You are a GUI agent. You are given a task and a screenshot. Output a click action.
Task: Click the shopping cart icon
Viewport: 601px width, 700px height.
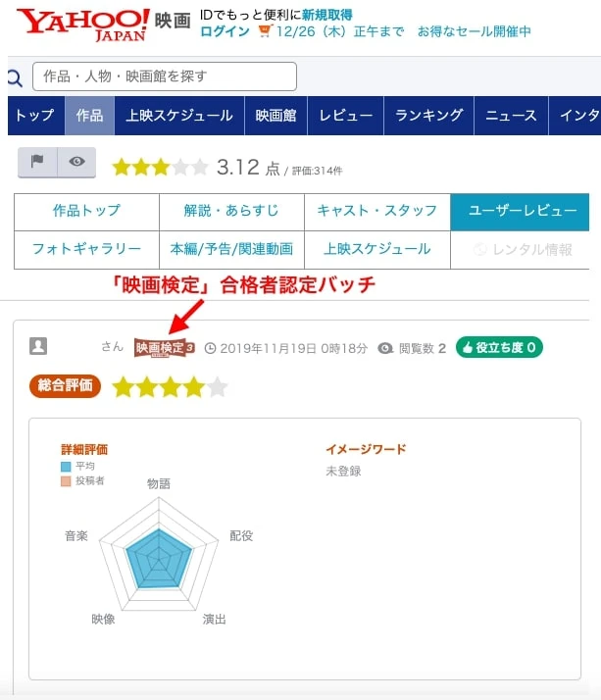[x=265, y=31]
